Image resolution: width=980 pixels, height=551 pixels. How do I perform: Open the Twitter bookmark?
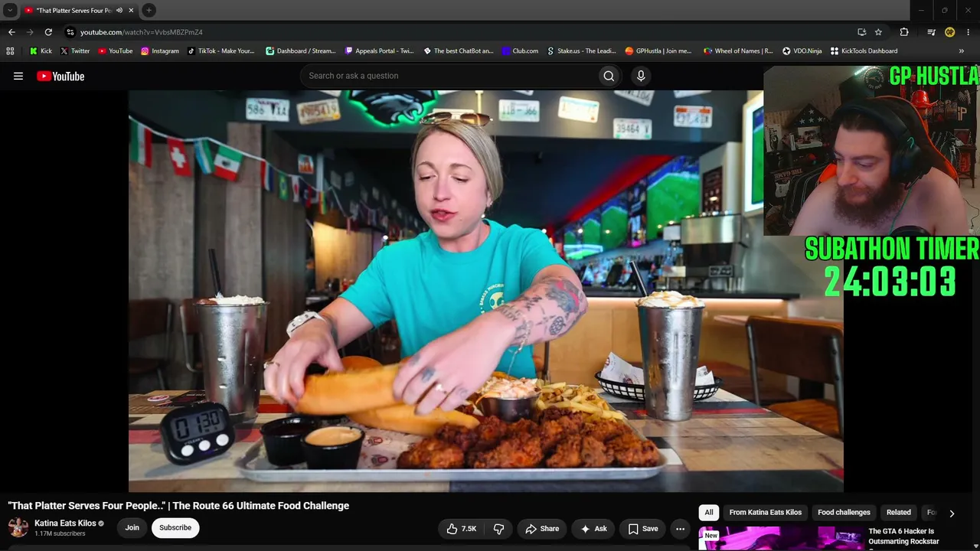tap(74, 51)
